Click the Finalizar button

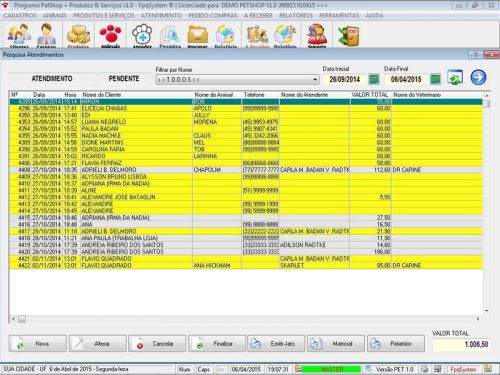217,343
